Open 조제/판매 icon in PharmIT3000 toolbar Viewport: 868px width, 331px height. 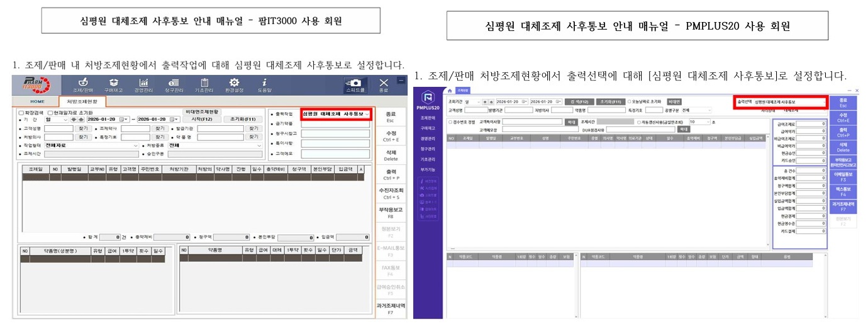click(83, 86)
